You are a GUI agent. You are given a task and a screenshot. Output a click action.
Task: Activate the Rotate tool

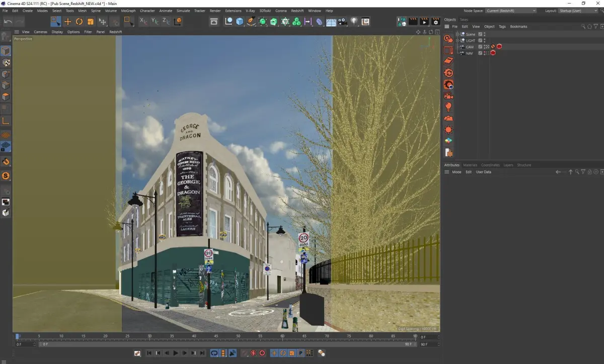click(x=79, y=22)
